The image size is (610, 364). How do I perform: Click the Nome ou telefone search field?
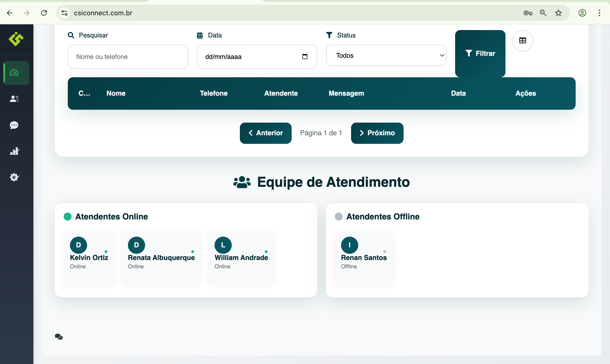click(128, 57)
